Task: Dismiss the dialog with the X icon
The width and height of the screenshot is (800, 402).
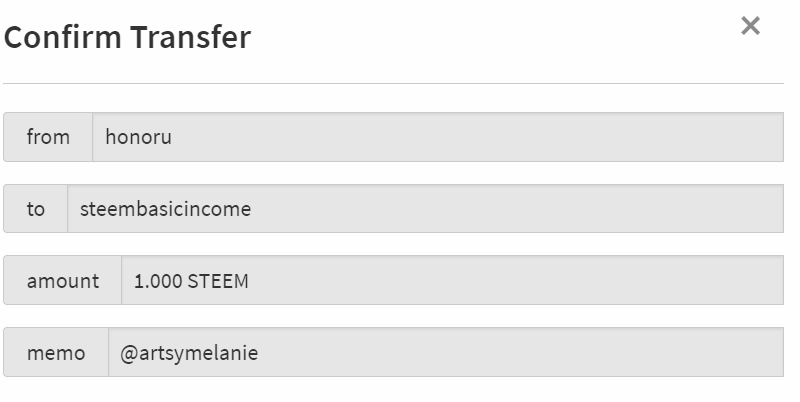Action: [750, 26]
